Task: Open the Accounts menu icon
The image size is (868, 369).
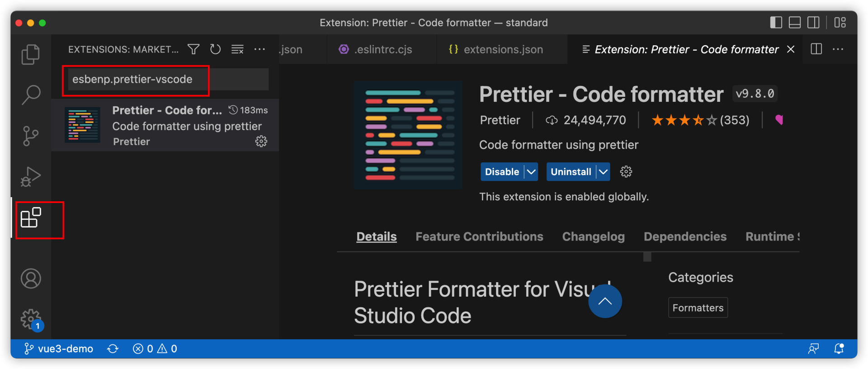Action: [x=31, y=279]
